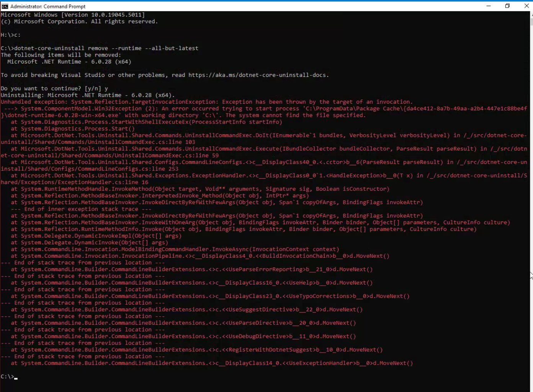Click the 'RuntimeMethodHandle.InvokeMethod' stack line

click(200, 189)
